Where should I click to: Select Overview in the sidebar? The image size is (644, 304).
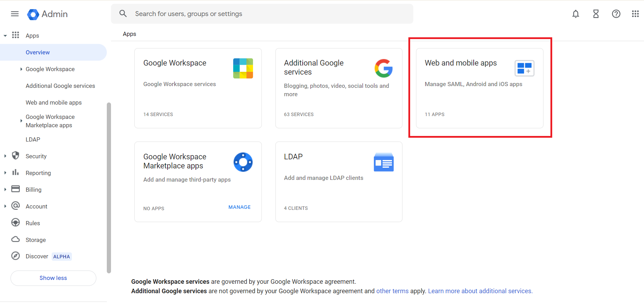click(x=53, y=52)
